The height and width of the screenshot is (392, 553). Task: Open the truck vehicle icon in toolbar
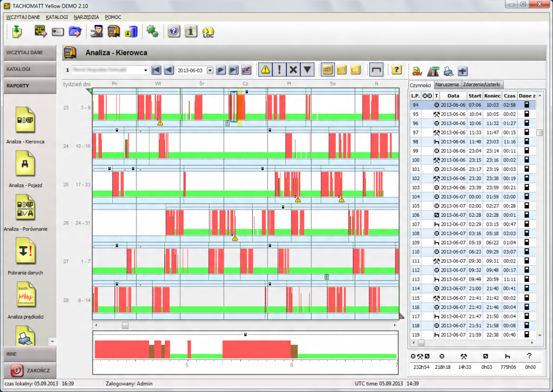[x=114, y=32]
